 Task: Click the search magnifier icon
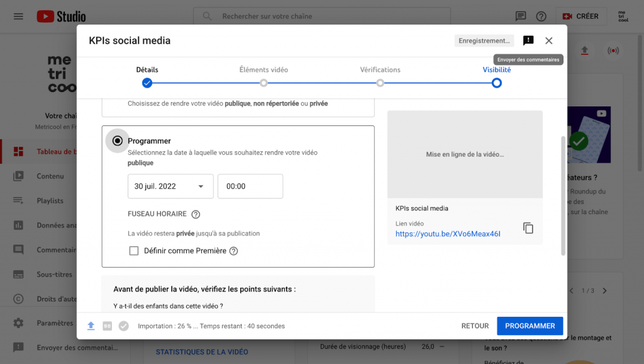pyautogui.click(x=207, y=16)
